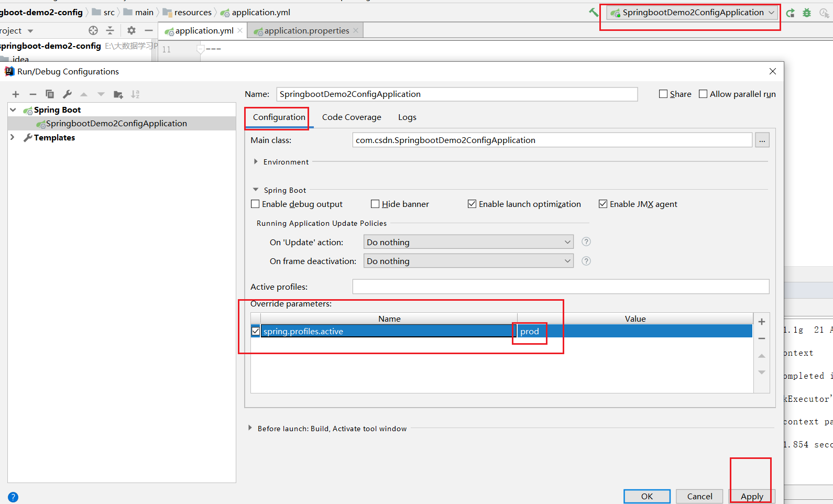Expand the Environment section
Viewport: 833px width, 504px height.
(256, 162)
